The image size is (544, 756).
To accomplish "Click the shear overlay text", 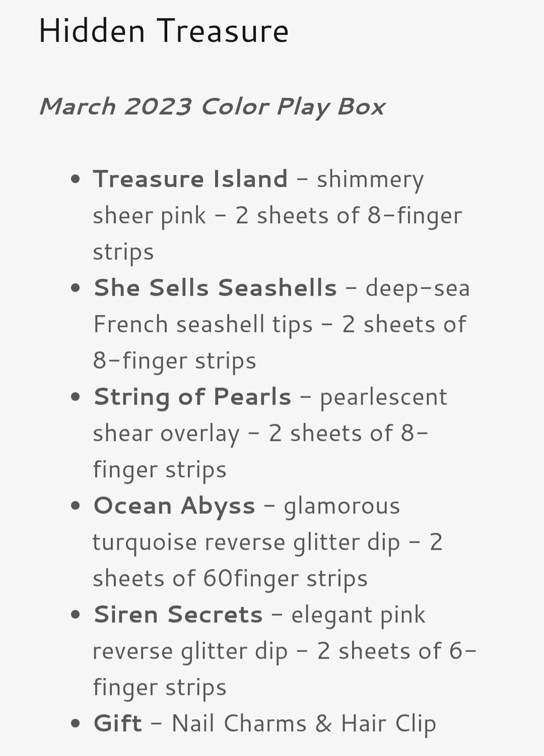I will [x=166, y=433].
